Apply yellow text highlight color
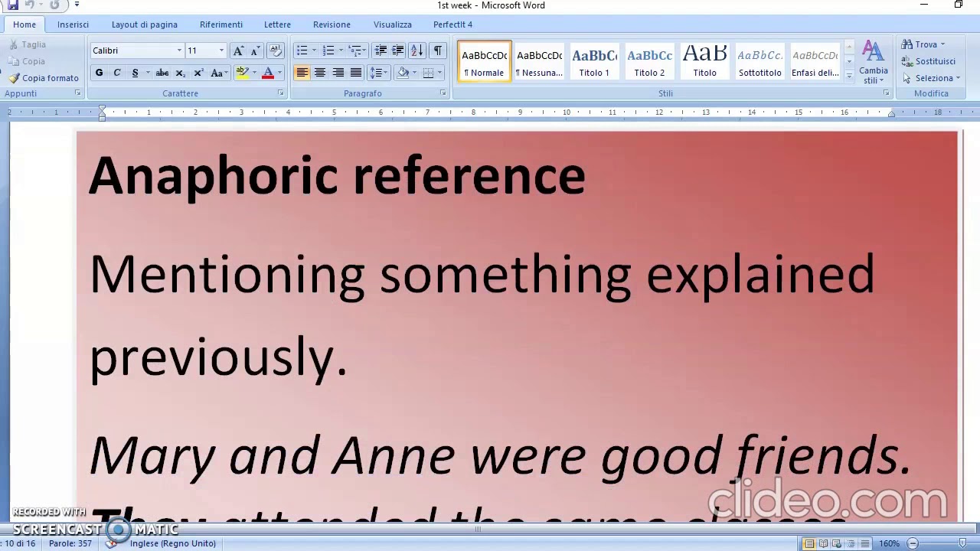Viewport: 980px width, 551px height. [242, 73]
